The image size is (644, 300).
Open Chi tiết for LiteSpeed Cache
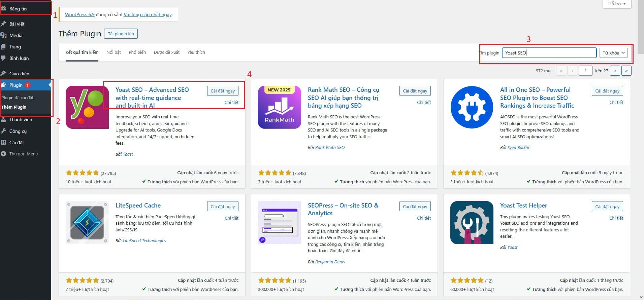coord(231,218)
